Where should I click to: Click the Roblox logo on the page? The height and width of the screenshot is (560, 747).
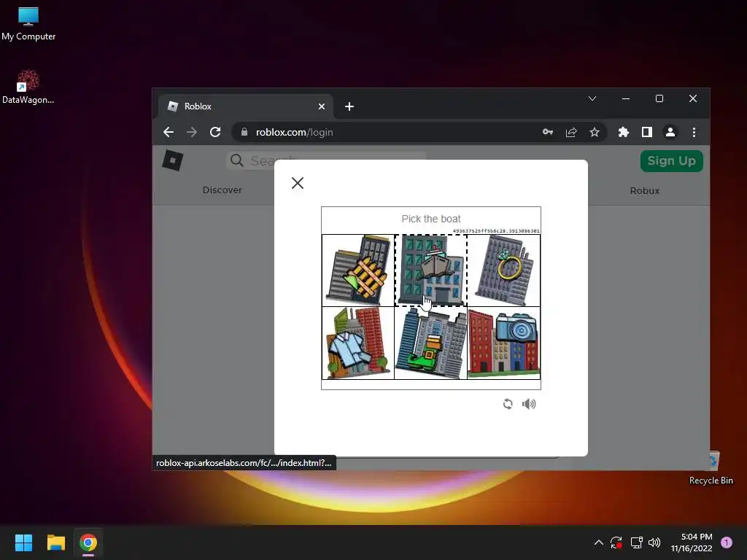point(172,160)
